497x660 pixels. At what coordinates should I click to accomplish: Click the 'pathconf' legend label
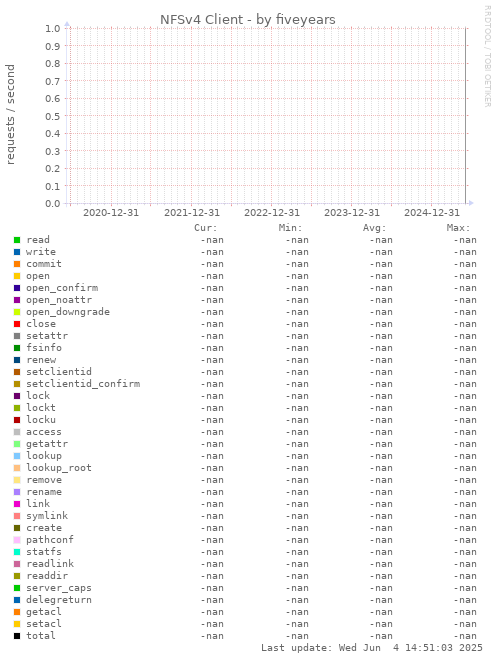pyautogui.click(x=50, y=540)
